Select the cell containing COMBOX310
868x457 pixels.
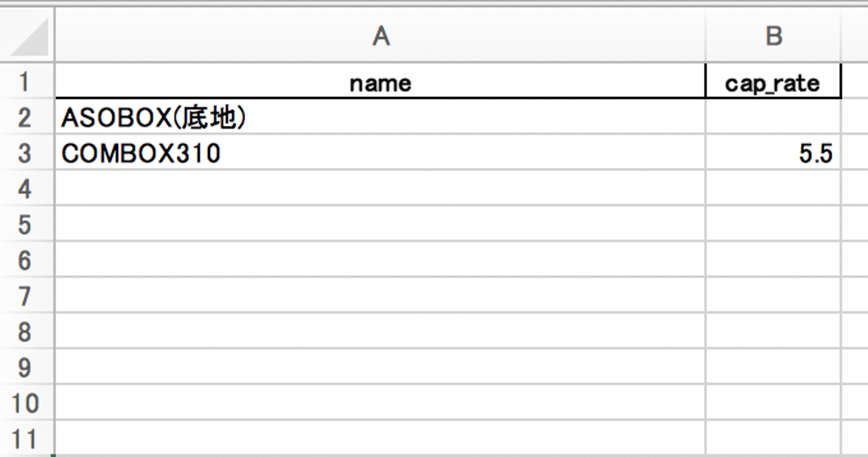380,154
